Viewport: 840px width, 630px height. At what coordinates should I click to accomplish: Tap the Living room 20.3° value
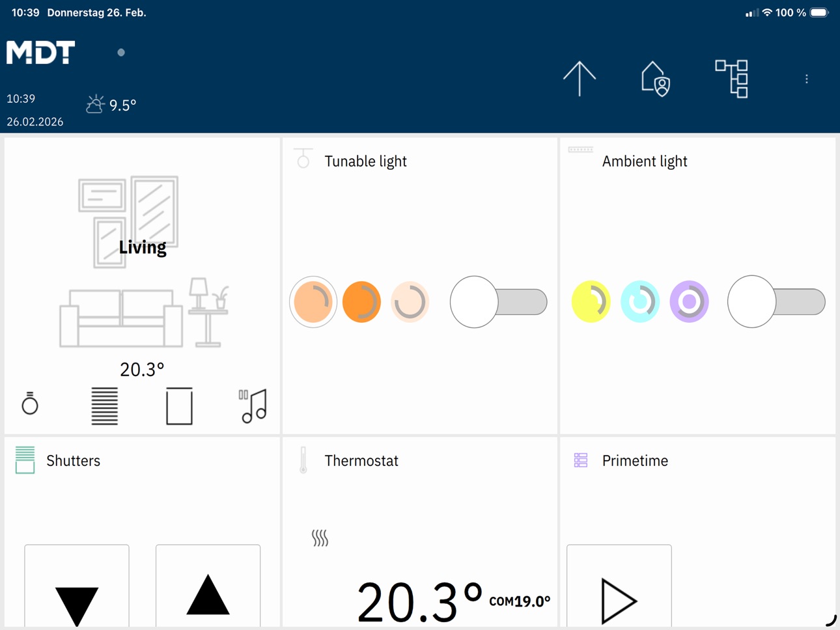[x=142, y=370]
